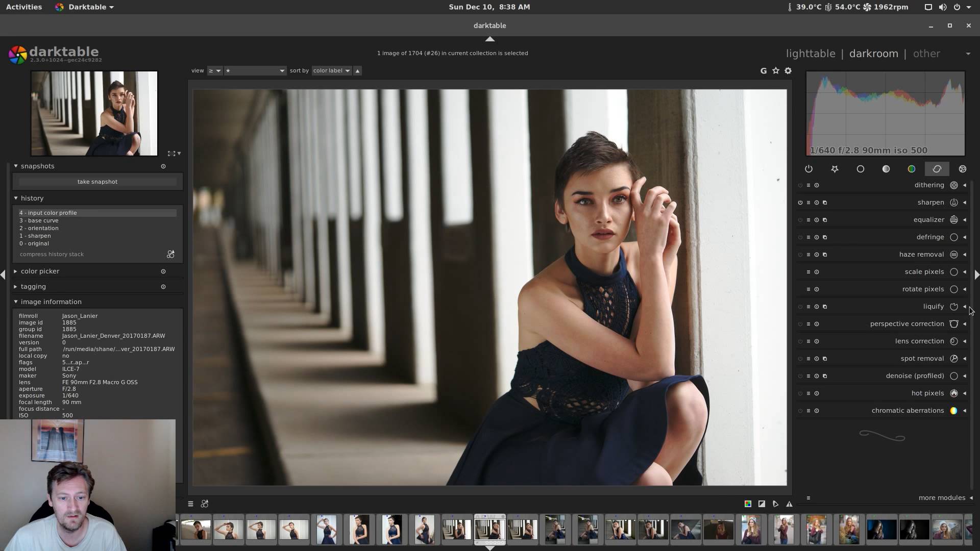Turn on the haze removal module
This screenshot has height=551, width=980.
(x=800, y=255)
